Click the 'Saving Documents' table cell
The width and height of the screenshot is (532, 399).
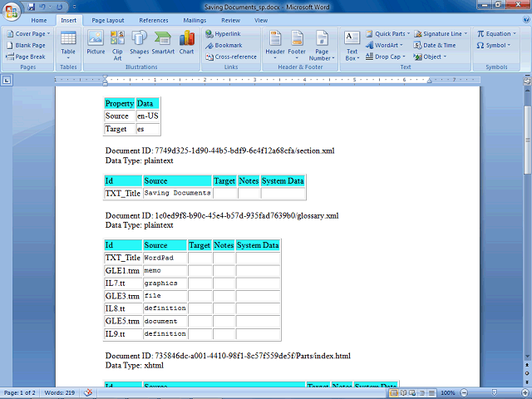click(x=177, y=193)
